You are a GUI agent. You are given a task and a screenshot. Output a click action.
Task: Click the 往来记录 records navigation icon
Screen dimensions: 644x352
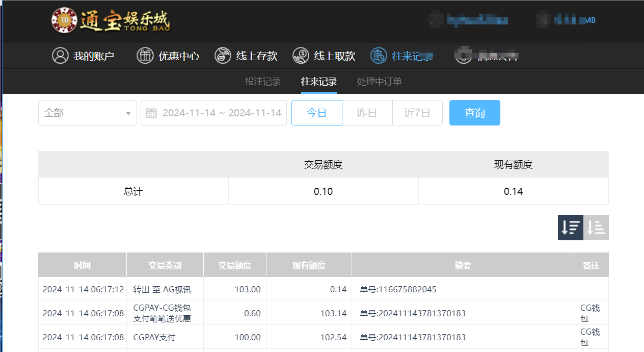click(379, 56)
